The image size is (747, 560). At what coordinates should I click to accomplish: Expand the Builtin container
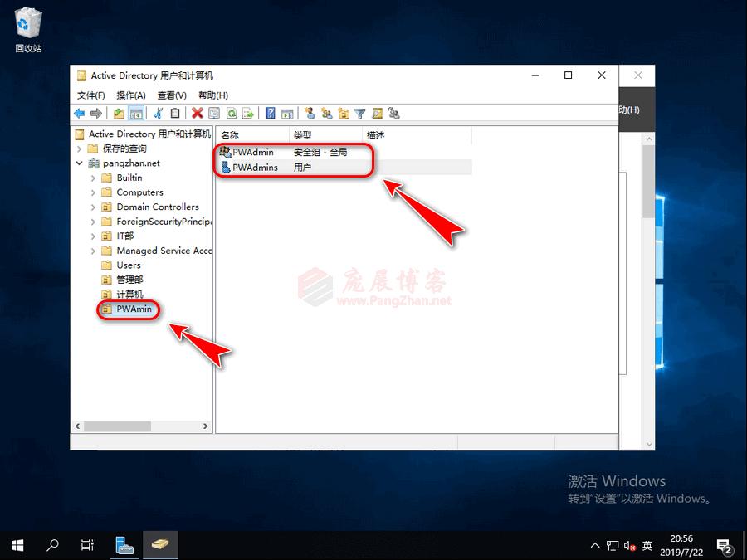93,178
